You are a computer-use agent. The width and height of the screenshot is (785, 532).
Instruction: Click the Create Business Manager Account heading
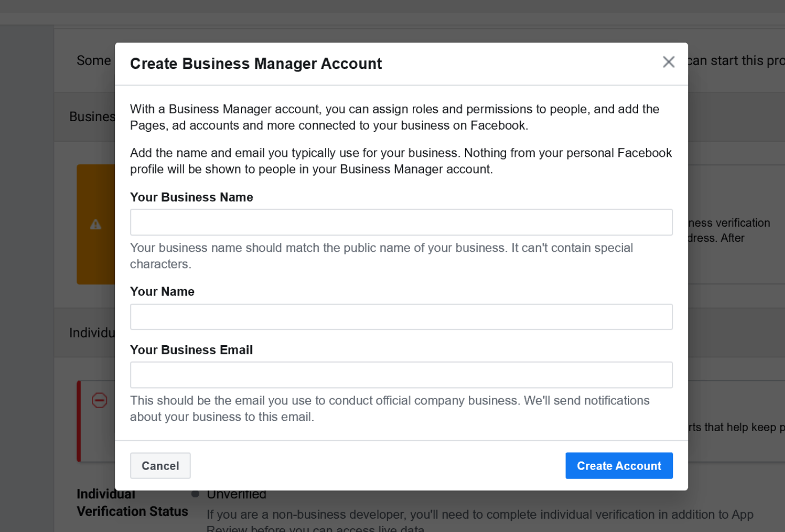(256, 63)
